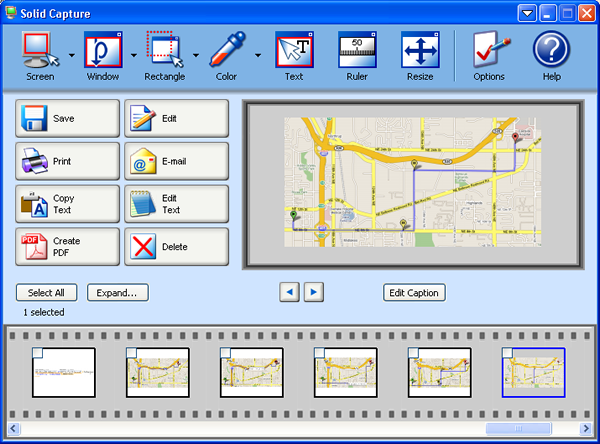Open the Options settings

click(489, 56)
